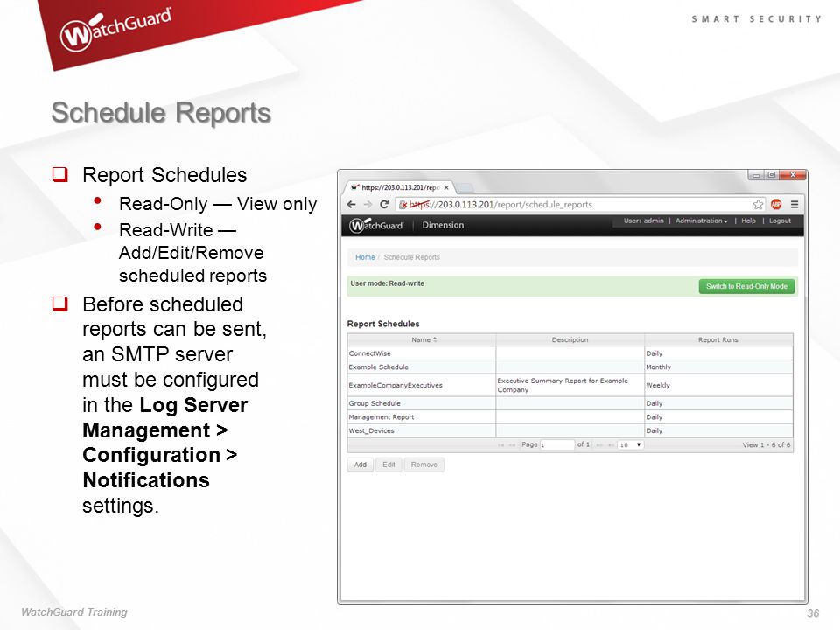Image resolution: width=840 pixels, height=630 pixels.
Task: Open the AdBlock Plus extension icon
Action: tap(776, 204)
